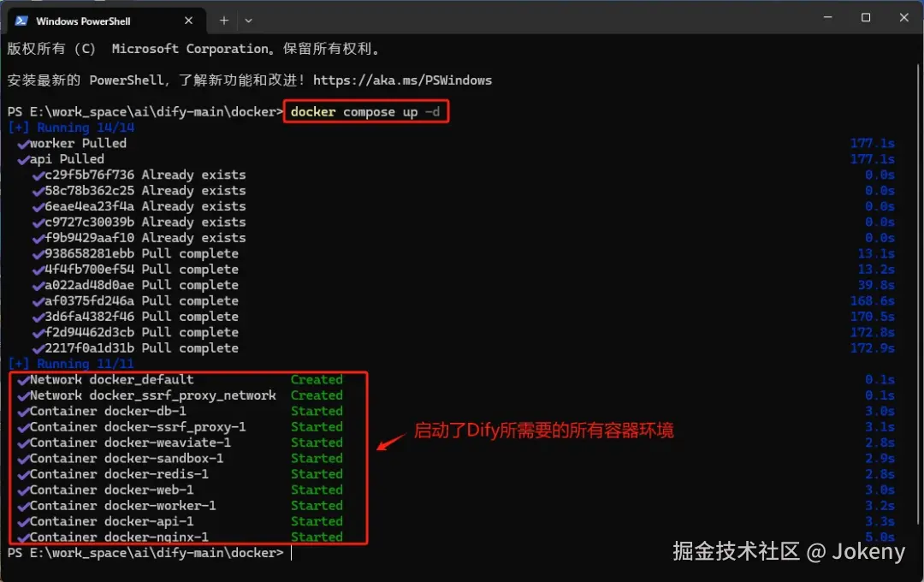This screenshot has width=924, height=582.
Task: Click 'c29f5b76f736 Already exists' line
Action: [x=139, y=175]
